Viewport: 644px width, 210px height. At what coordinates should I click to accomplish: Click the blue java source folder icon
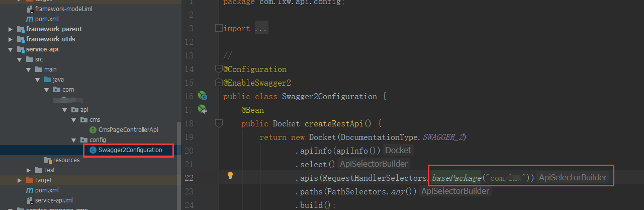48,79
